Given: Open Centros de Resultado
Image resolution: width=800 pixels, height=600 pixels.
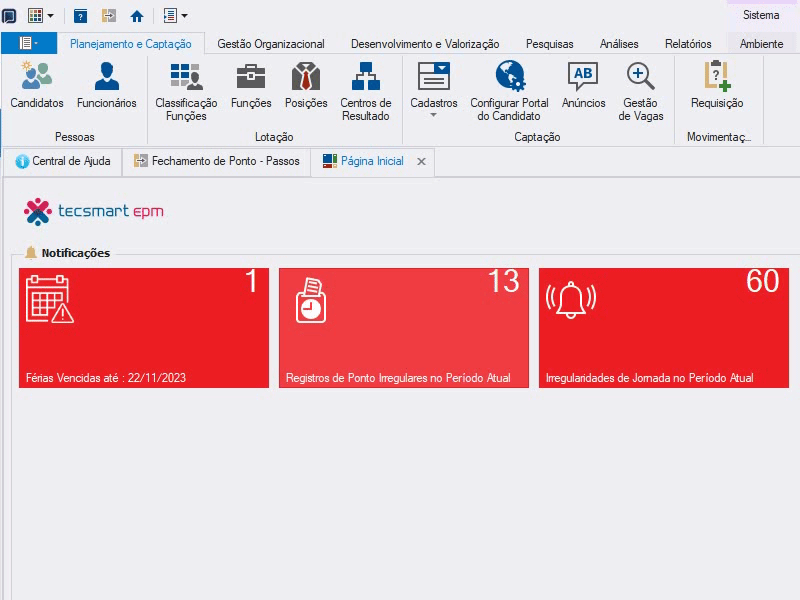Looking at the screenshot, I should tap(366, 92).
